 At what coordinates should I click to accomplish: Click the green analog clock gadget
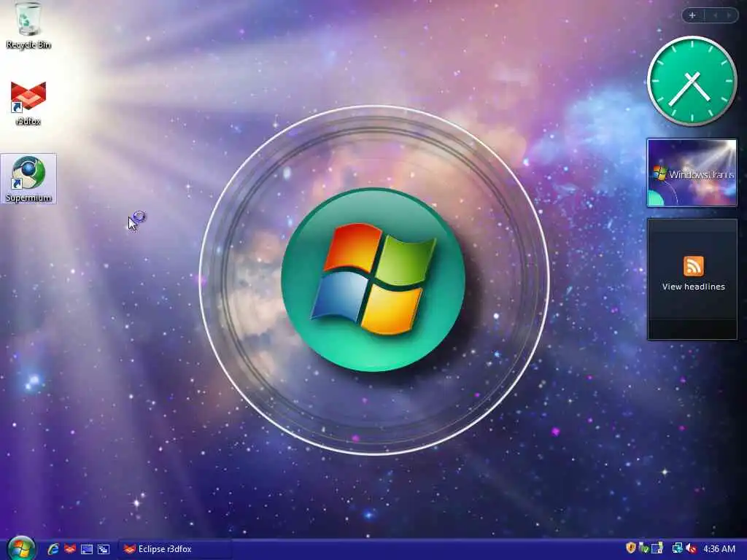click(x=692, y=81)
